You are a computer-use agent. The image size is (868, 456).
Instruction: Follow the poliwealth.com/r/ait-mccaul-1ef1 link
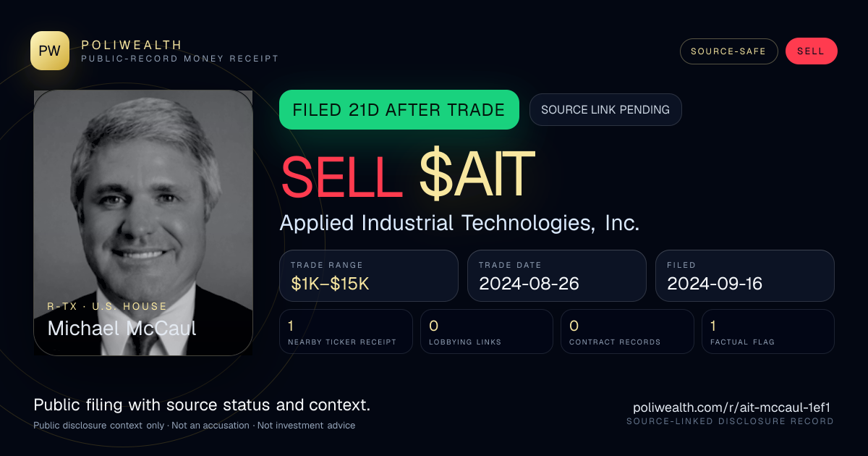point(733,408)
